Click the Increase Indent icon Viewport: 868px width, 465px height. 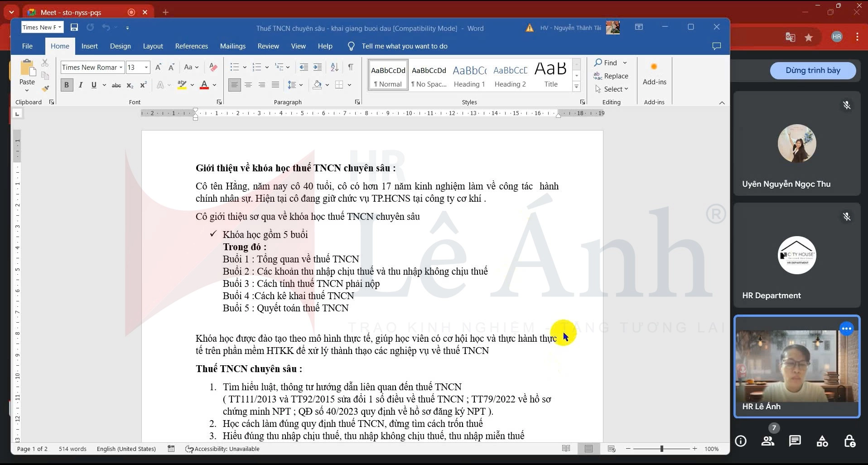[318, 68]
